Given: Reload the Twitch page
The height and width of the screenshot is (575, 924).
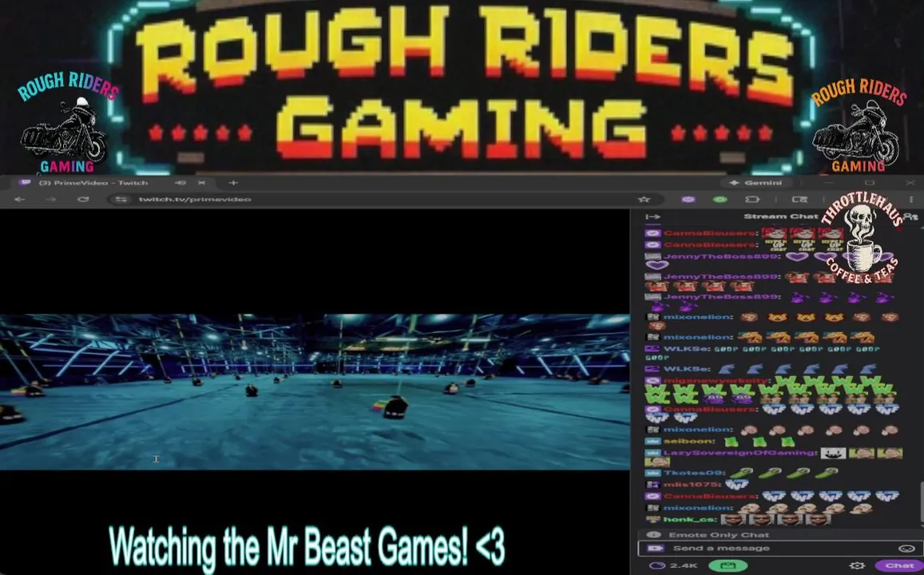Looking at the screenshot, I should (x=83, y=199).
